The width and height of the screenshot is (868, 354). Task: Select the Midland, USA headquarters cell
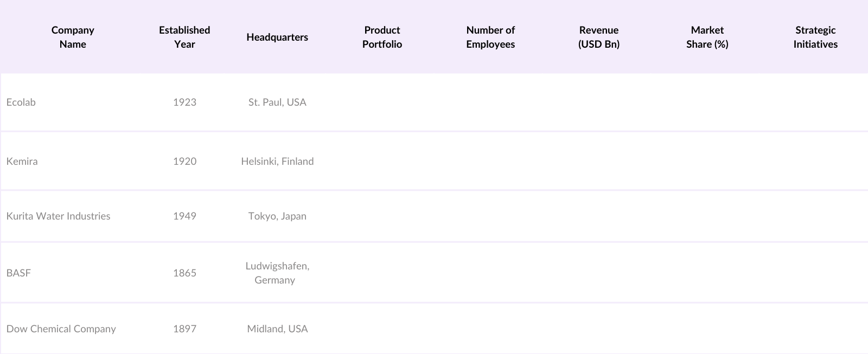tap(277, 329)
